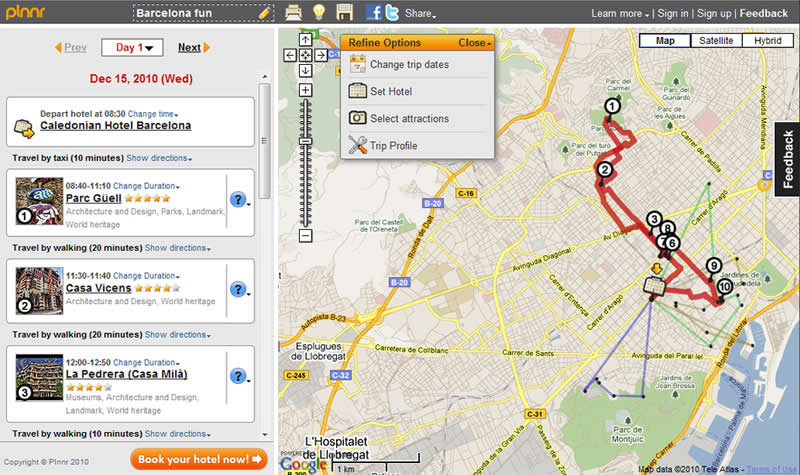Open Change Duration for La Pedrera
Image resolution: width=800 pixels, height=475 pixels.
[146, 362]
